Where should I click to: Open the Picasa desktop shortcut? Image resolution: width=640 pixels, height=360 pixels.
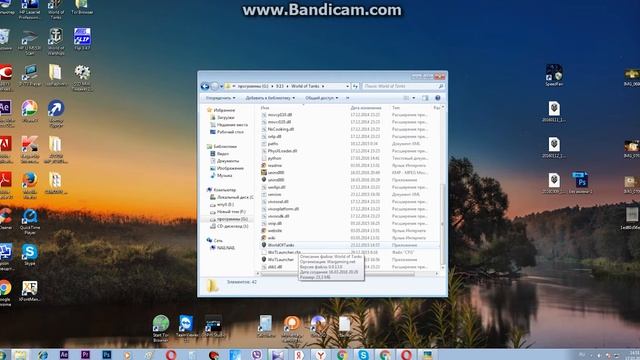(29, 111)
